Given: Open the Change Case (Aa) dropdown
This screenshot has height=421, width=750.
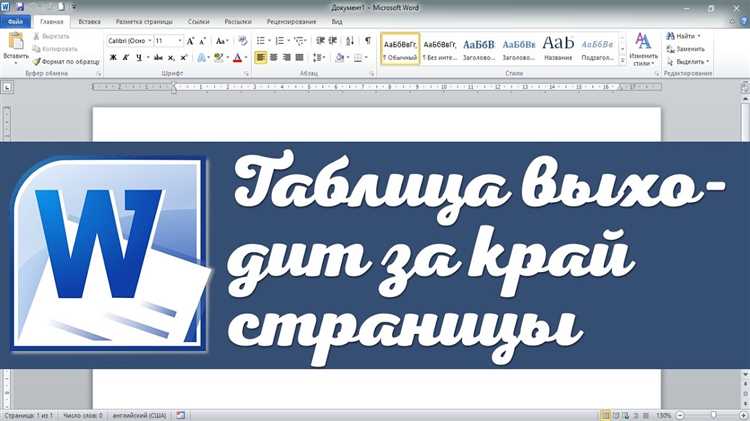Looking at the screenshot, I should (x=222, y=41).
